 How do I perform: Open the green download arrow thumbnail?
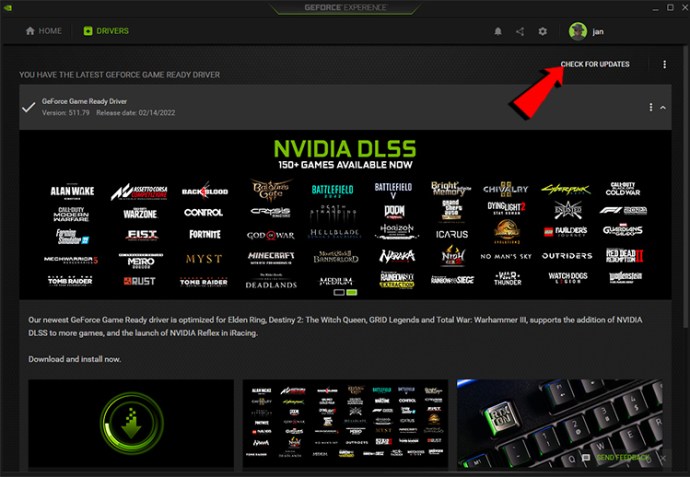131,423
